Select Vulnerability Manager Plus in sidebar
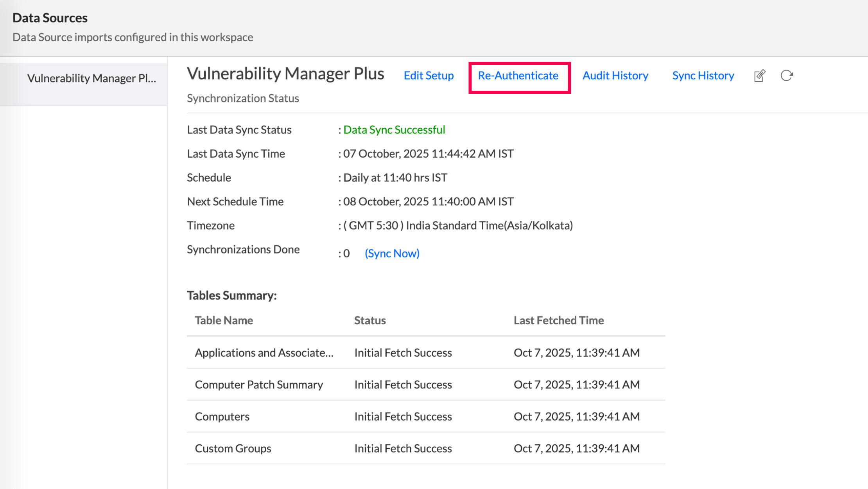 tap(91, 78)
